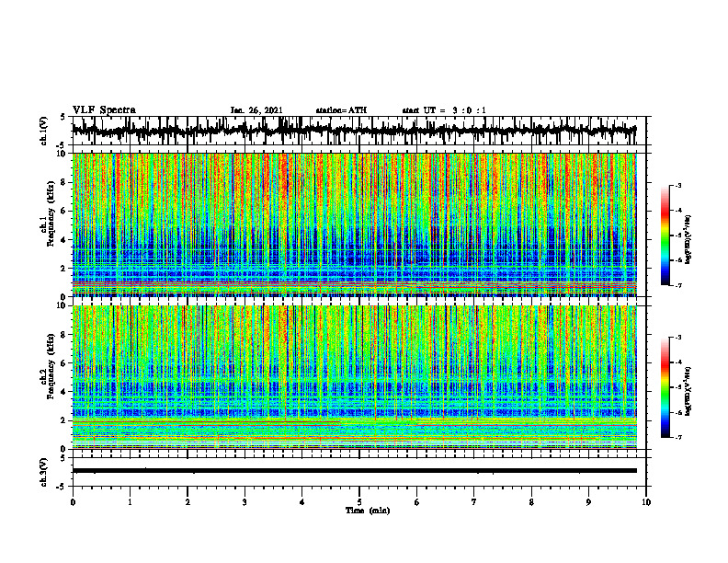Select the date text "Jan. 26, 2021"
728x563 pixels.
pos(256,110)
